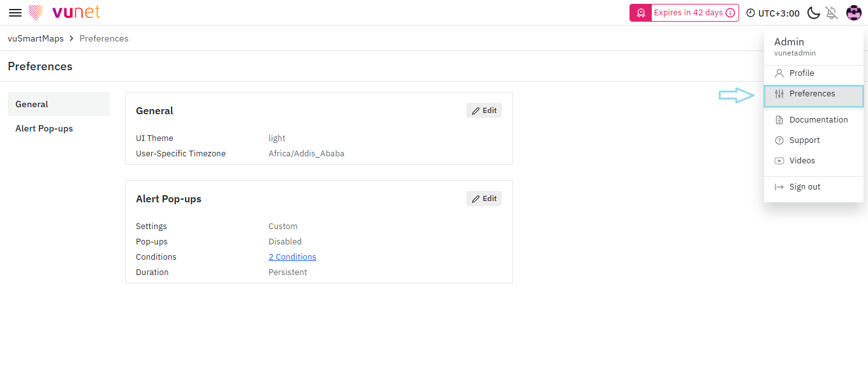Open Support from the user menu
This screenshot has width=868, height=388.
point(804,140)
